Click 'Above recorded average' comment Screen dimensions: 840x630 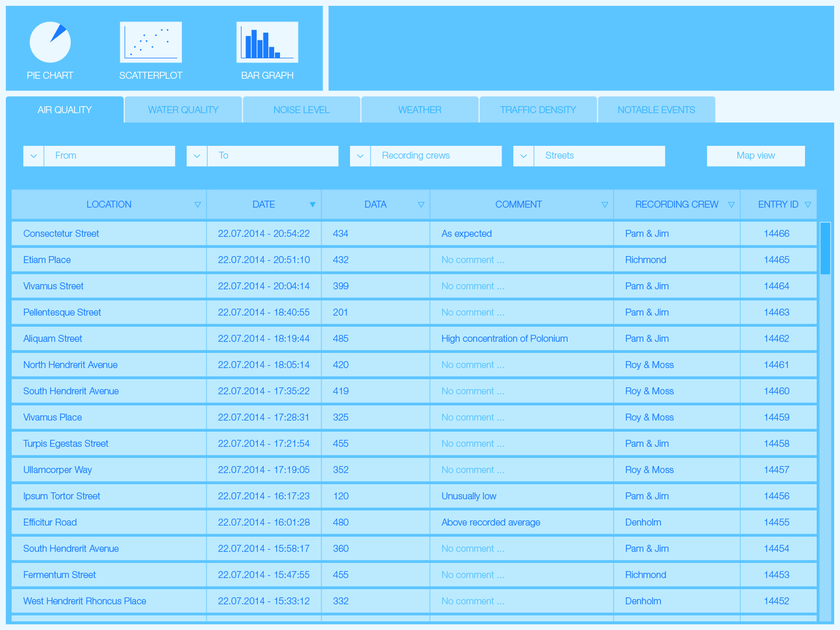point(491,523)
